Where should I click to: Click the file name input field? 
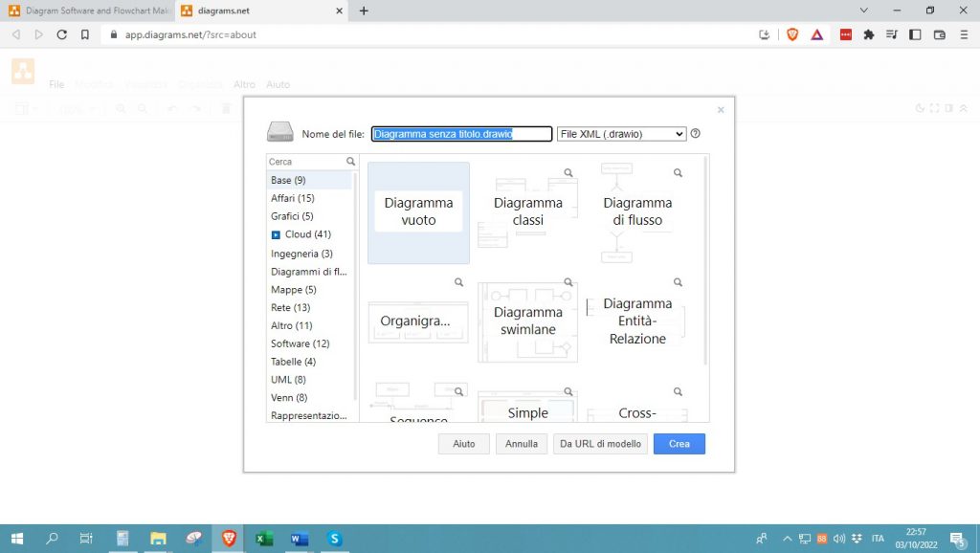coord(461,134)
